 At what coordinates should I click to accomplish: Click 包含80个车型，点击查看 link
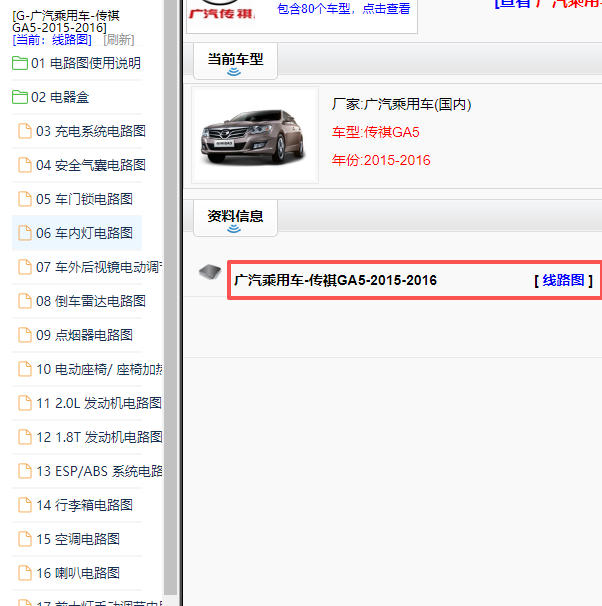(344, 9)
